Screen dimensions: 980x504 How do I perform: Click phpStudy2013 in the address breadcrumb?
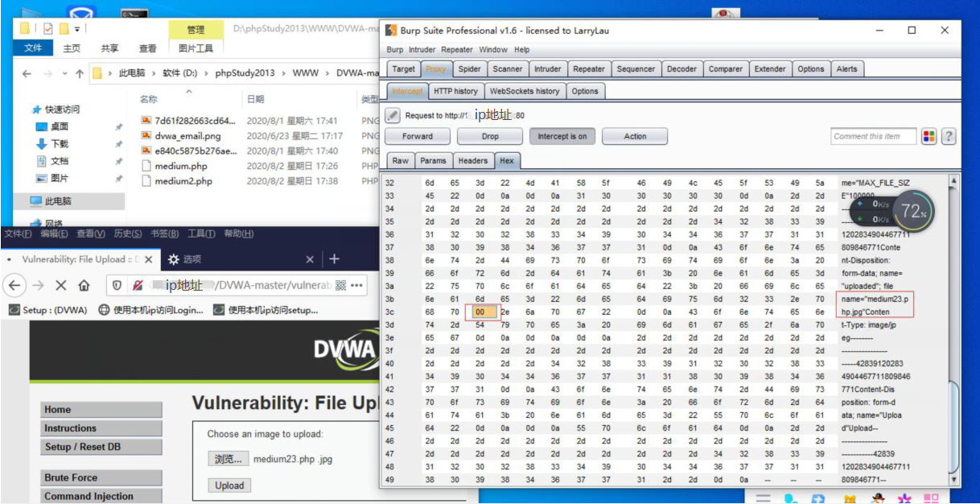point(245,73)
